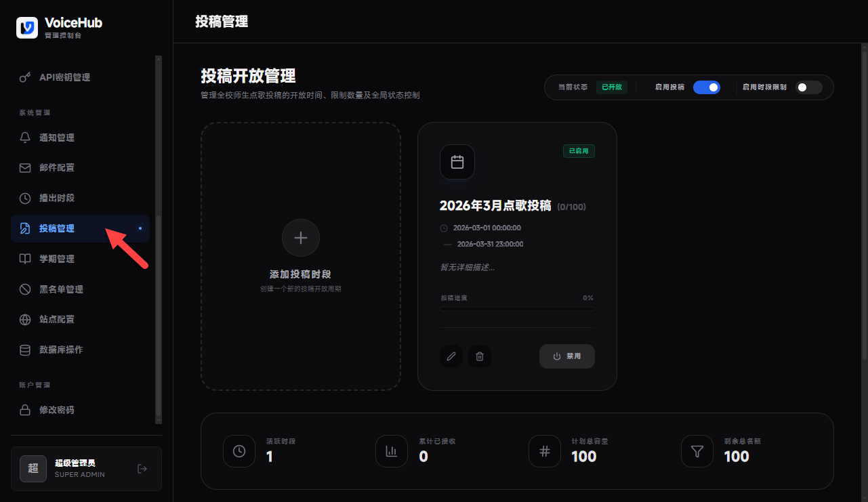The height and width of the screenshot is (502, 868).
Task: Open 修改密码 under account management
Action: point(80,410)
